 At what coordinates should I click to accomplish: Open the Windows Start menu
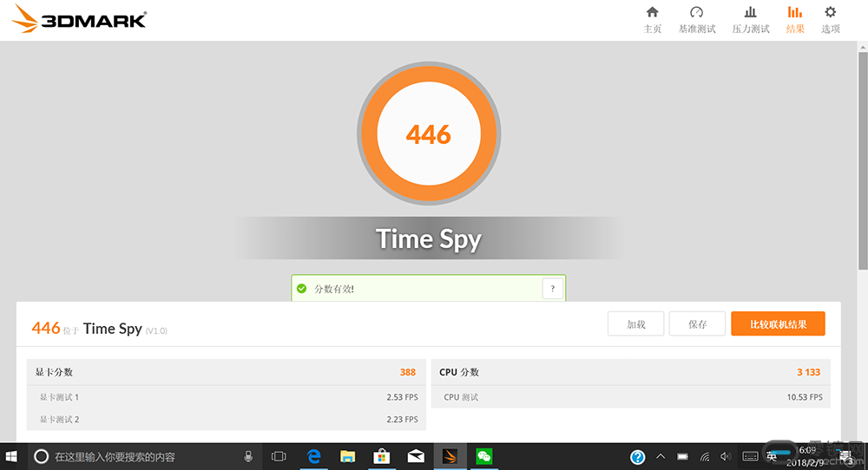point(11,457)
